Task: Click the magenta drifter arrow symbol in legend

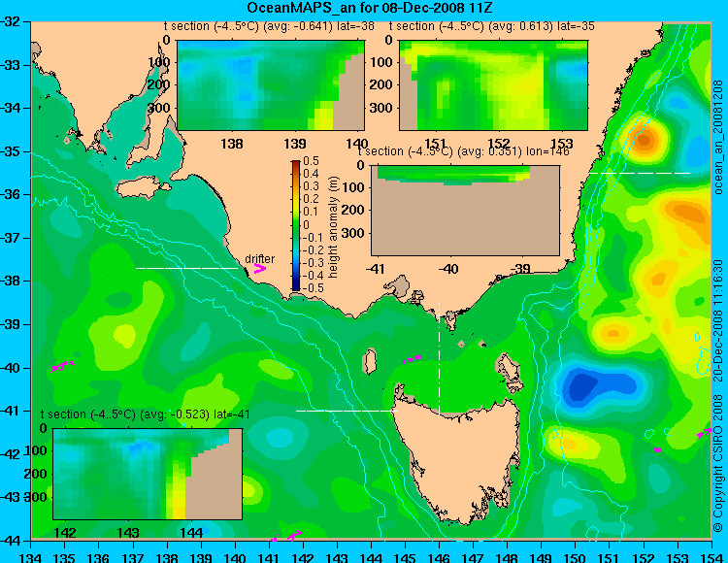Action: (x=259, y=269)
